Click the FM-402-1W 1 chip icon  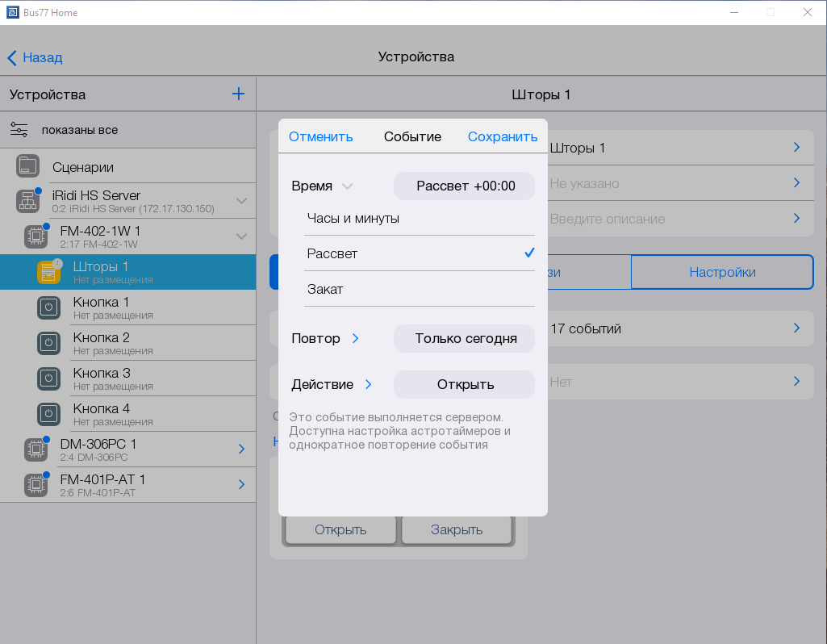click(36, 236)
